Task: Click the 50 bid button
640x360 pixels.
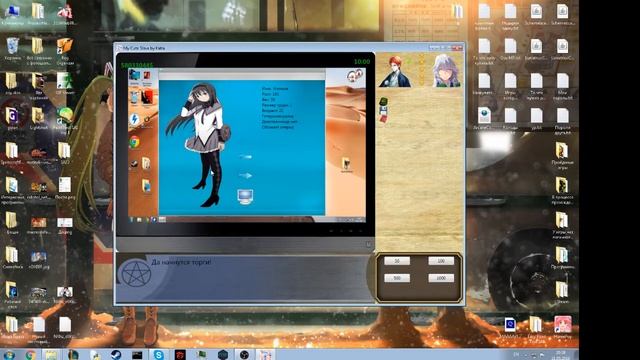Action: click(x=397, y=261)
